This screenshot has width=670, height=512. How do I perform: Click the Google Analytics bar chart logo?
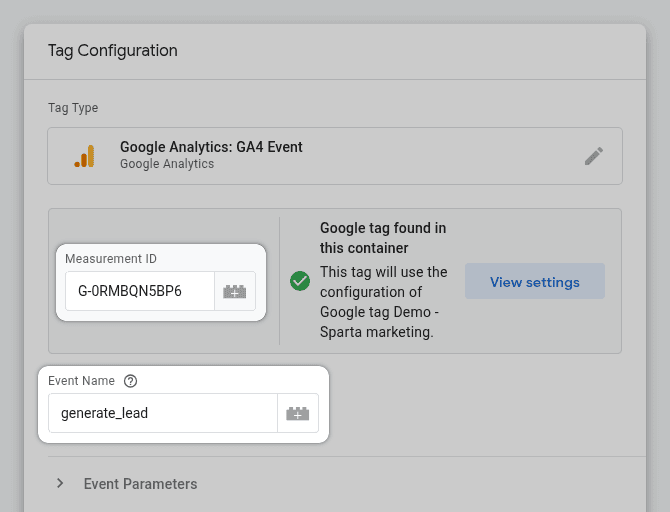84,156
